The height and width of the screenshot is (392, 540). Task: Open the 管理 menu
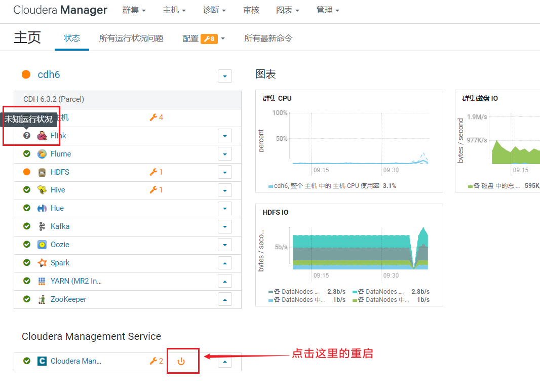pyautogui.click(x=328, y=10)
